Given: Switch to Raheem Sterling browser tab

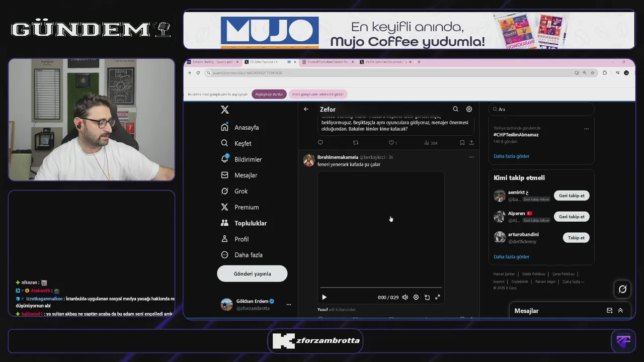Looking at the screenshot, I should point(213,62).
